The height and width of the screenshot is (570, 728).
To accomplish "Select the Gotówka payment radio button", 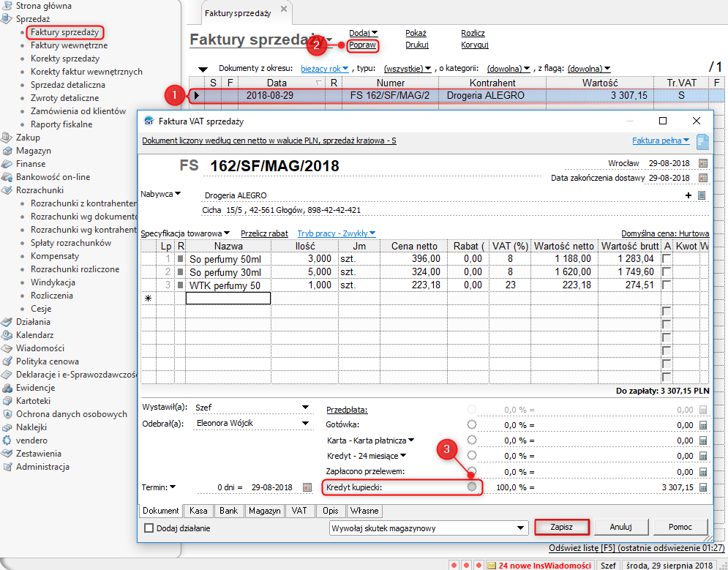I will tap(472, 424).
